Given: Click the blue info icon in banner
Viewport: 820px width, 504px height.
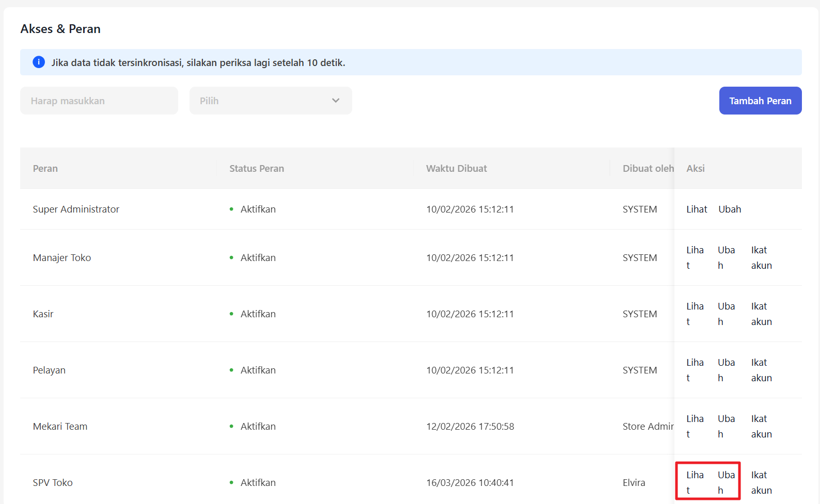Looking at the screenshot, I should click(39, 62).
